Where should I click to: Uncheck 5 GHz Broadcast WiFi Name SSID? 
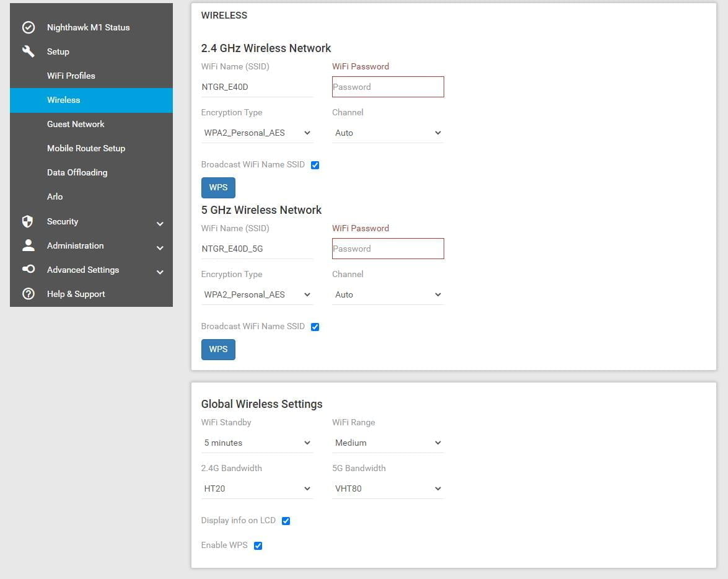point(315,327)
